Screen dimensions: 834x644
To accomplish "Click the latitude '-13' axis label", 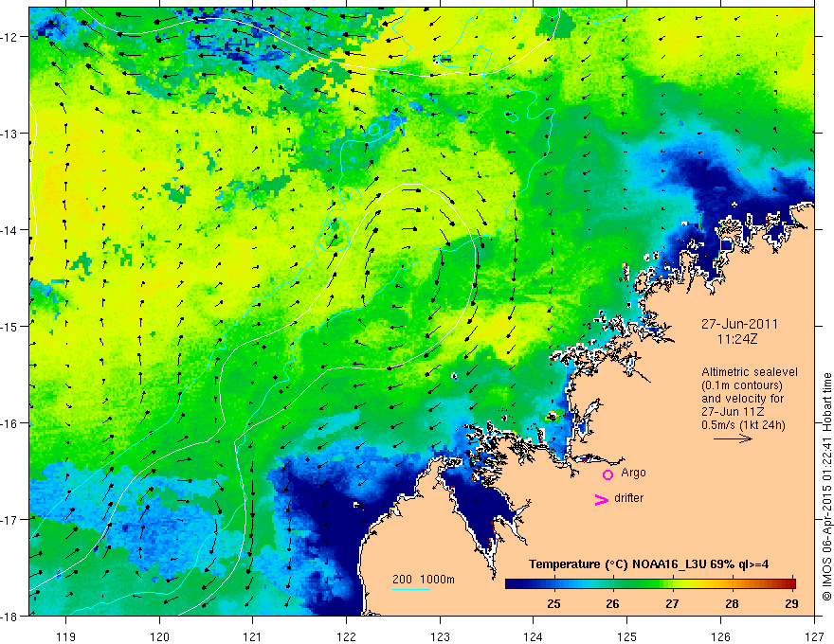I will pyautogui.click(x=10, y=134).
